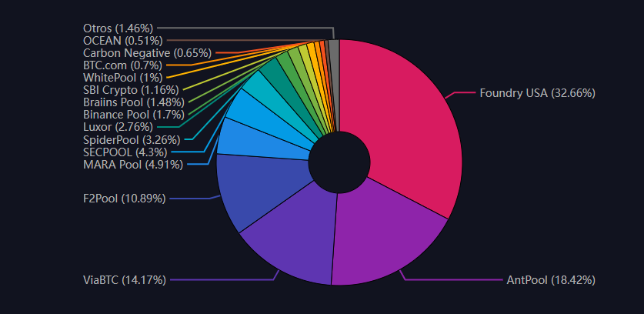Select the ViaBTC (14.17%) label

(124, 279)
